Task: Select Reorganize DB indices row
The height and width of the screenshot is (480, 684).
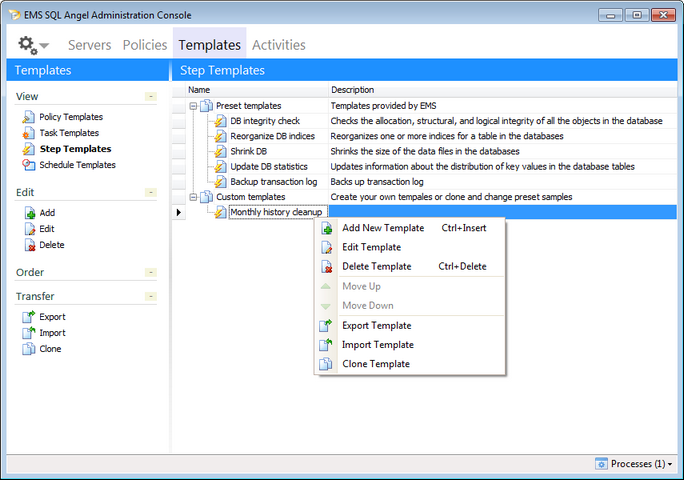Action: [425, 136]
